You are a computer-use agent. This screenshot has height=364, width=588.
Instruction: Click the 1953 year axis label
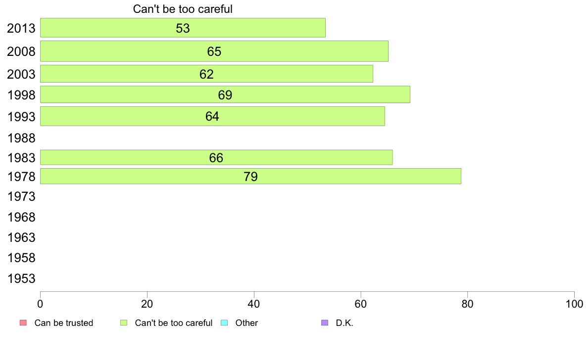21,278
